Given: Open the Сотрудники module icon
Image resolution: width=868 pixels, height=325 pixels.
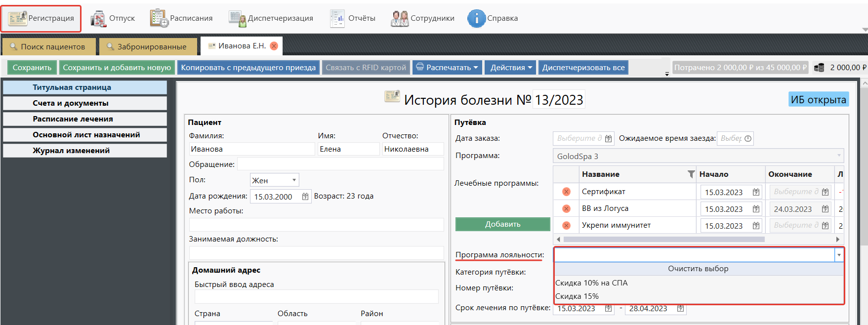Looking at the screenshot, I should pyautogui.click(x=400, y=18).
